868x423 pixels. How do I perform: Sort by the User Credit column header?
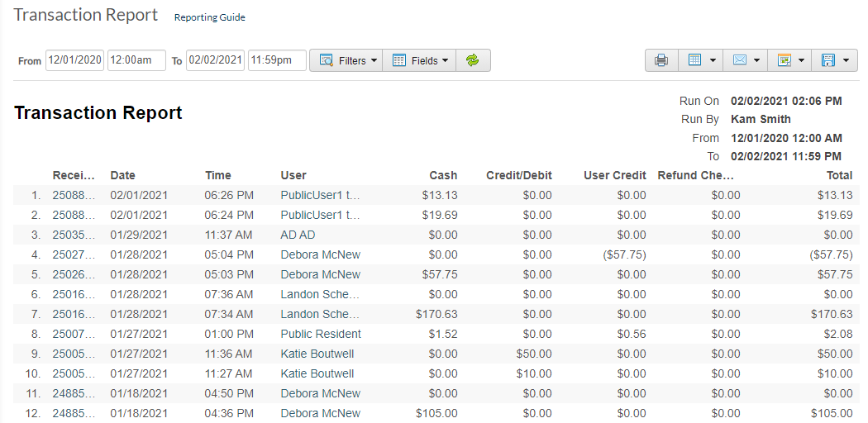point(615,175)
